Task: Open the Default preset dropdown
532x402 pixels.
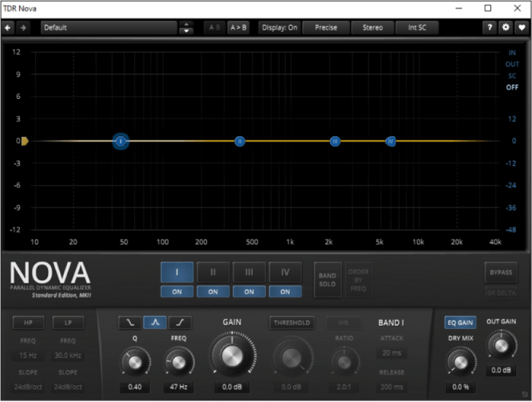Action: click(x=109, y=28)
